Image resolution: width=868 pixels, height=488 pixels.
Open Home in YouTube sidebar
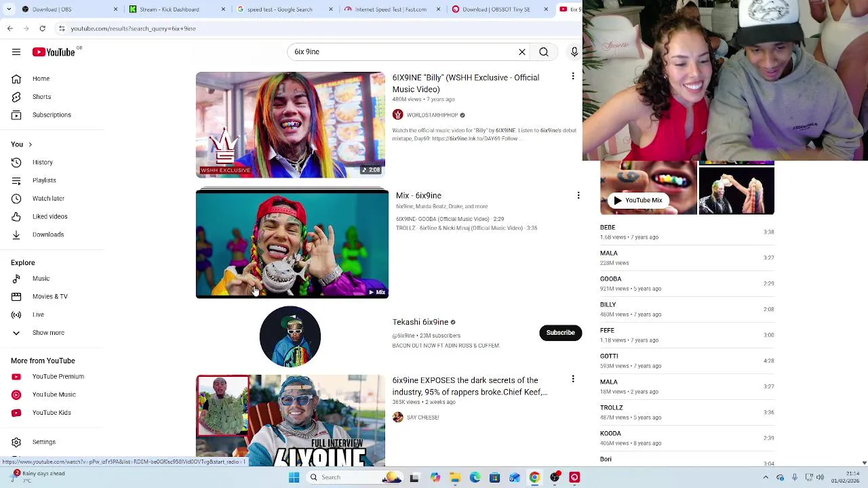tap(41, 79)
